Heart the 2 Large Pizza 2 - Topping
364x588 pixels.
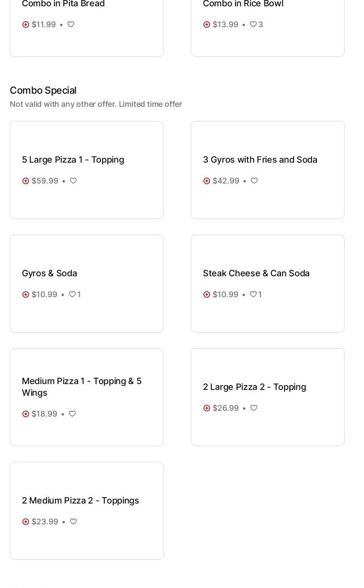pos(254,408)
